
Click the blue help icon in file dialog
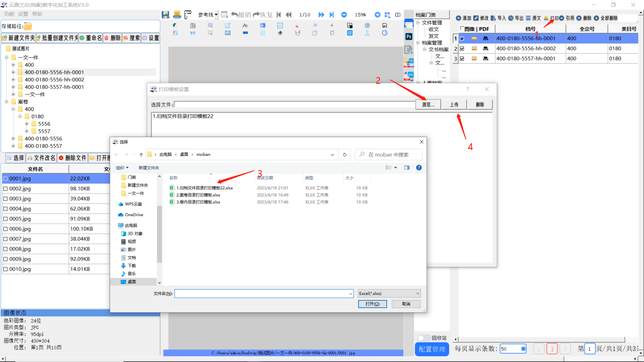coord(418,168)
